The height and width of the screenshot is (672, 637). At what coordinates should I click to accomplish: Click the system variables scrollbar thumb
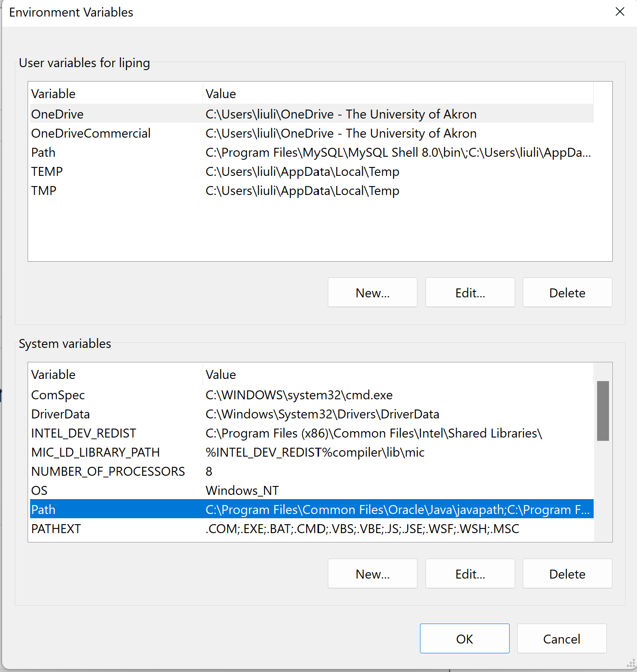(x=603, y=411)
